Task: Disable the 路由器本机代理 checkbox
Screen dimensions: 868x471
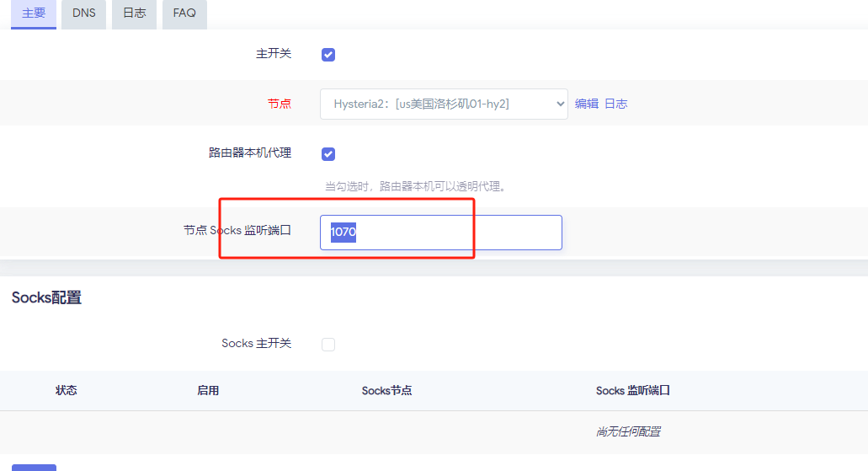Action: (328, 154)
